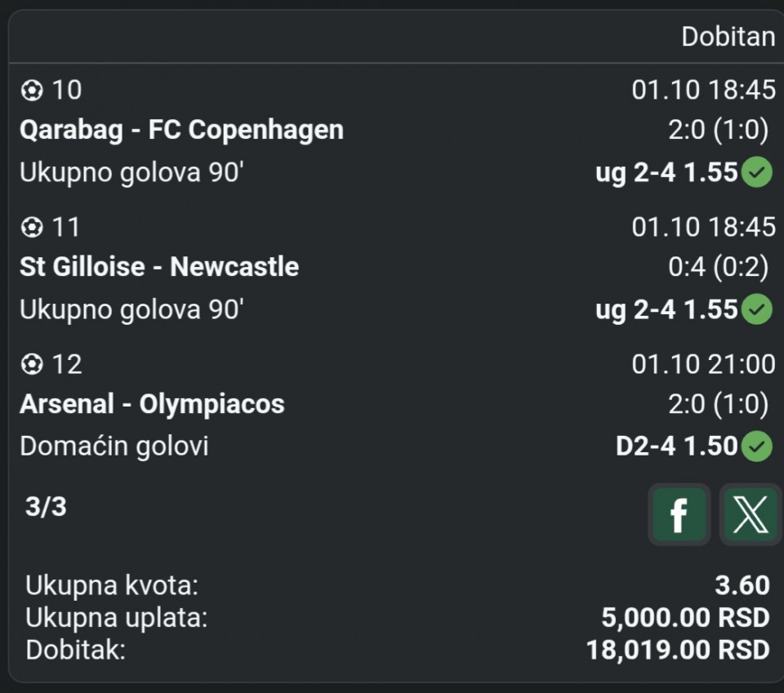This screenshot has width=784, height=693.
Task: Click green checkmark for Qarabag bet
Action: coord(757,173)
